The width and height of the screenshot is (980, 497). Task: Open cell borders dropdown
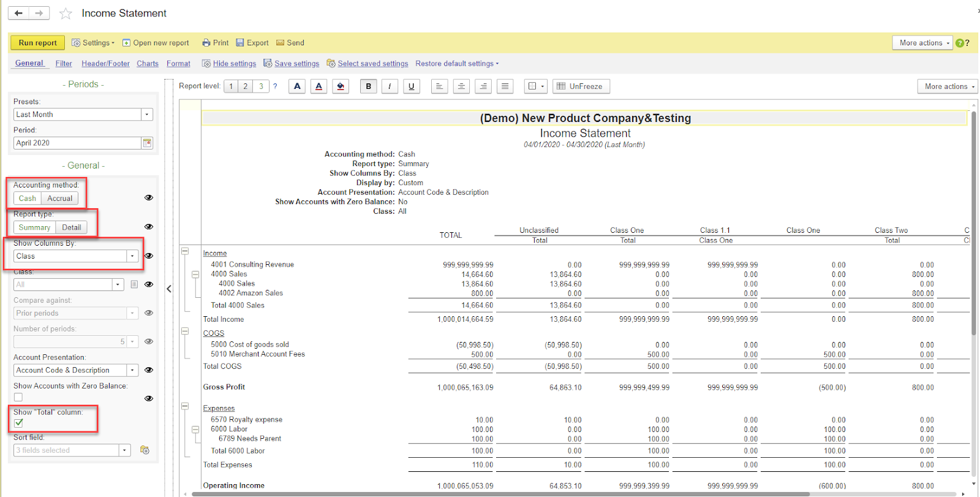coord(535,86)
